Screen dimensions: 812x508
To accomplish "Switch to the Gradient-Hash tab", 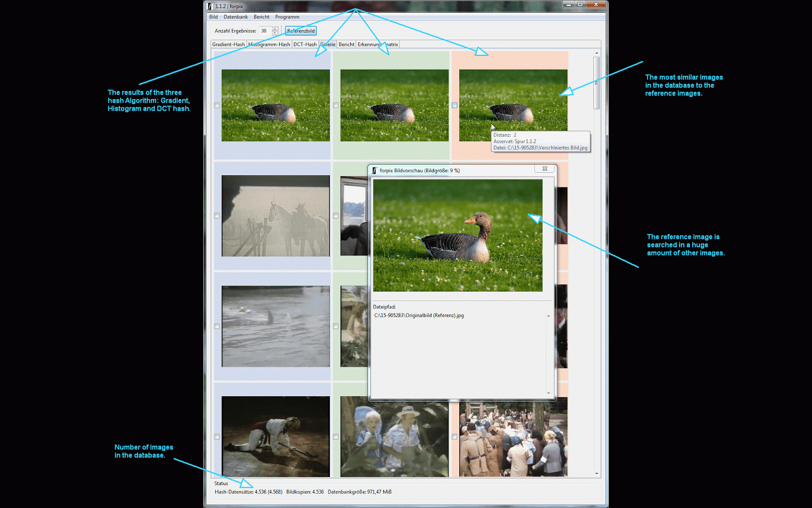I will pyautogui.click(x=228, y=44).
